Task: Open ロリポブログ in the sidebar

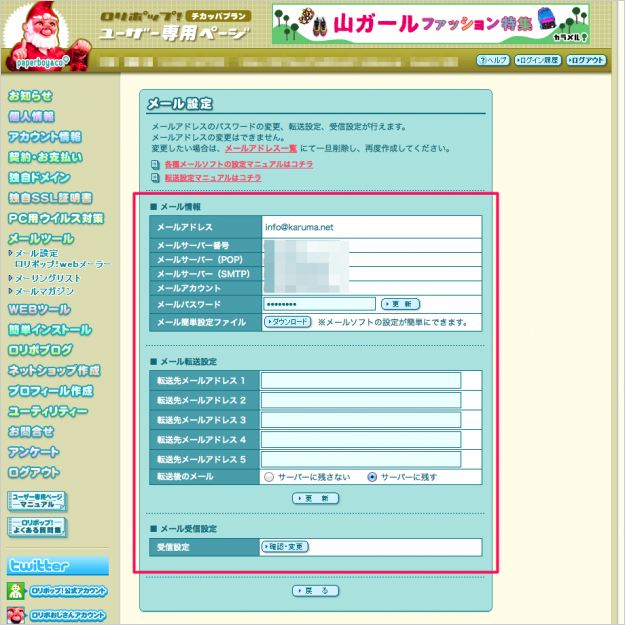Action: tap(40, 350)
